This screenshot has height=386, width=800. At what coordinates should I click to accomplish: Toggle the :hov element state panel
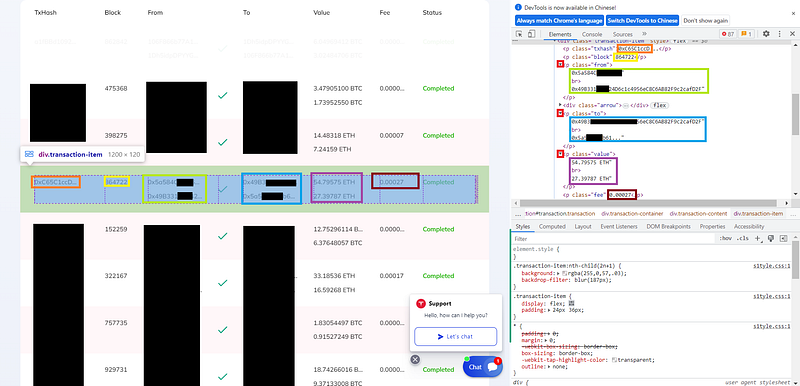(725, 238)
